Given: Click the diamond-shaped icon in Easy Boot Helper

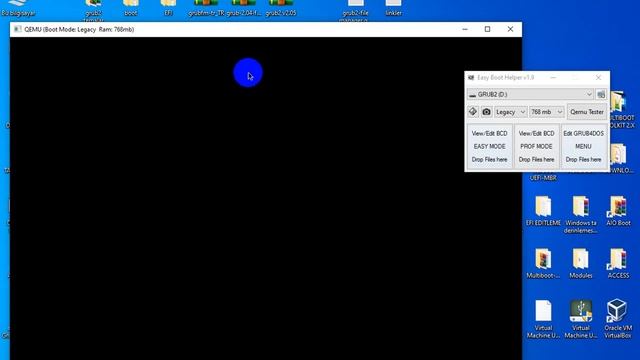Looking at the screenshot, I should pos(473,111).
